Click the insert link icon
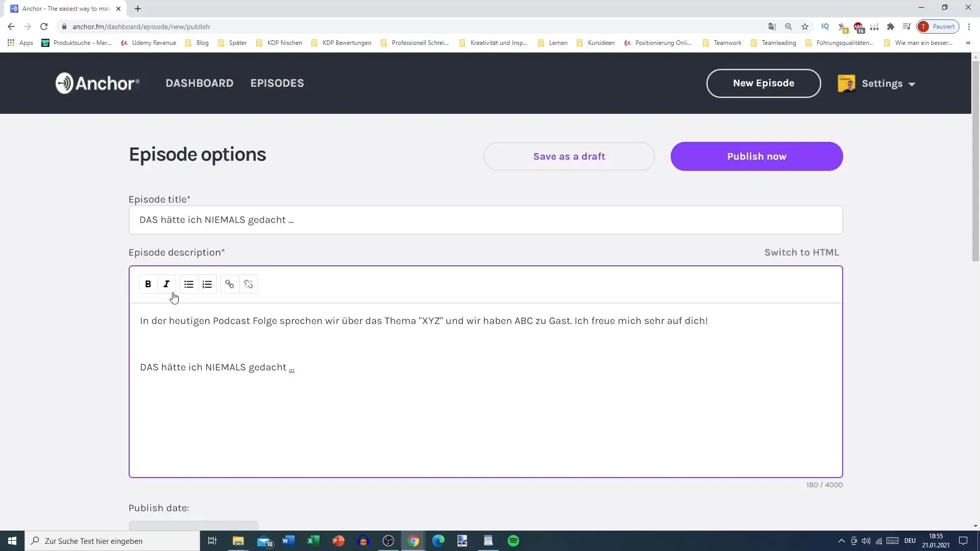 click(229, 284)
